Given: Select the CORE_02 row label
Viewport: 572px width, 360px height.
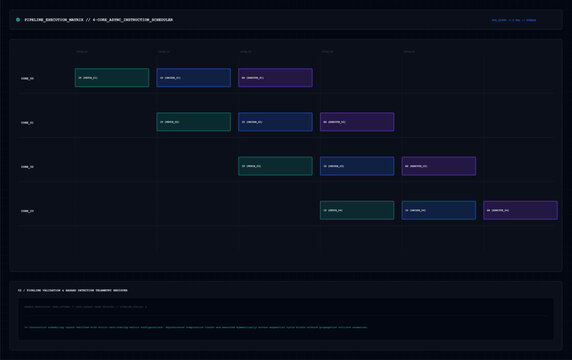Looking at the screenshot, I should click(x=27, y=167).
